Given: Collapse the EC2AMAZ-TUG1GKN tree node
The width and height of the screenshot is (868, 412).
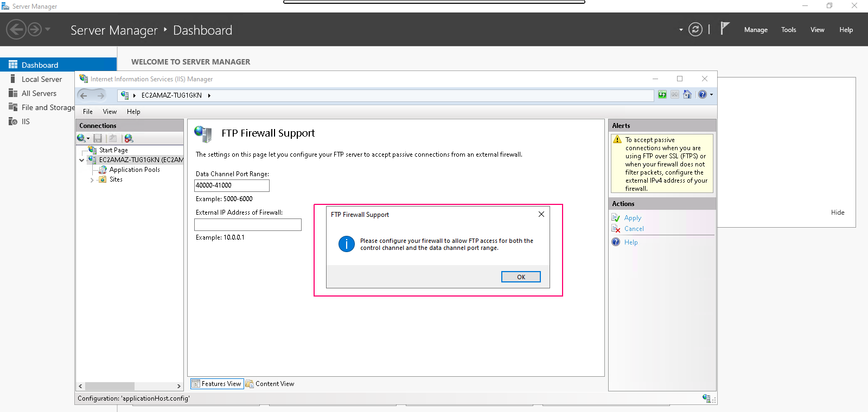Looking at the screenshot, I should tap(82, 160).
